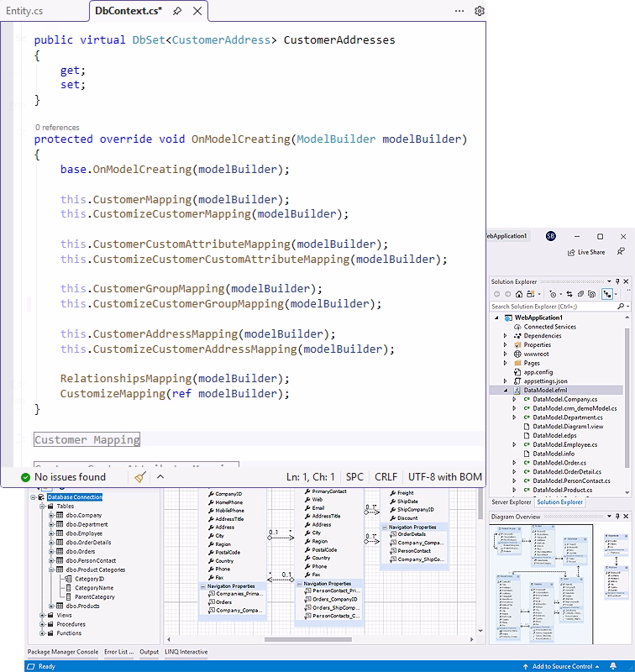This screenshot has width=635, height=672.
Task: Open dropdown arrow beside Pending Changes Filter
Action: (561, 295)
